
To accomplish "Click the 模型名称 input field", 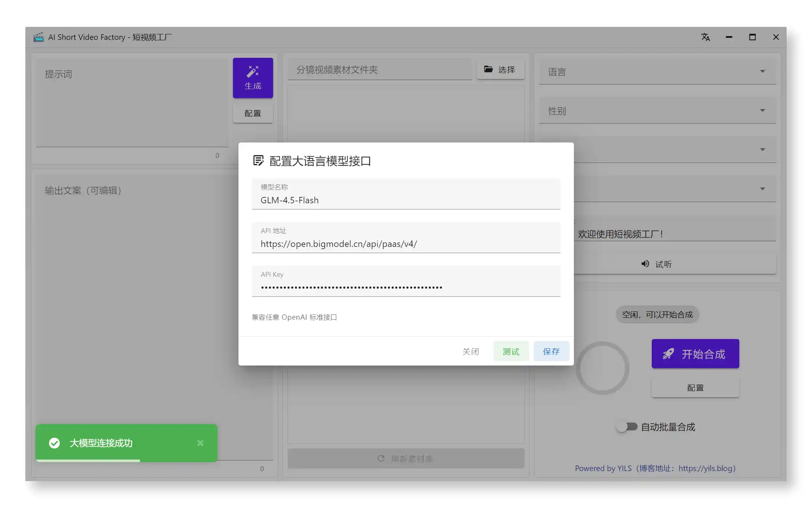I will coord(405,200).
